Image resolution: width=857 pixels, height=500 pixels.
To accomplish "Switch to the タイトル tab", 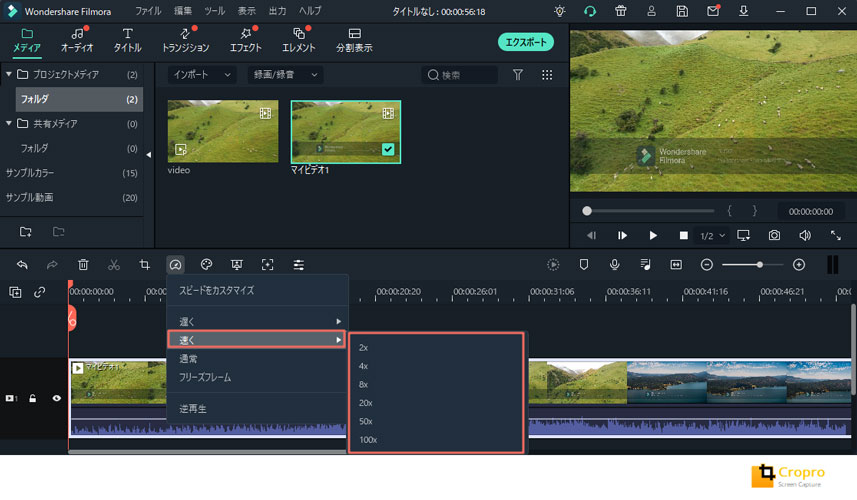I will 127,40.
